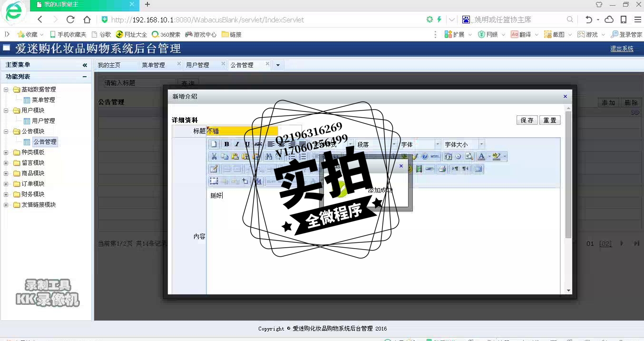Click the Paste as plain text icon

pyautogui.click(x=245, y=156)
